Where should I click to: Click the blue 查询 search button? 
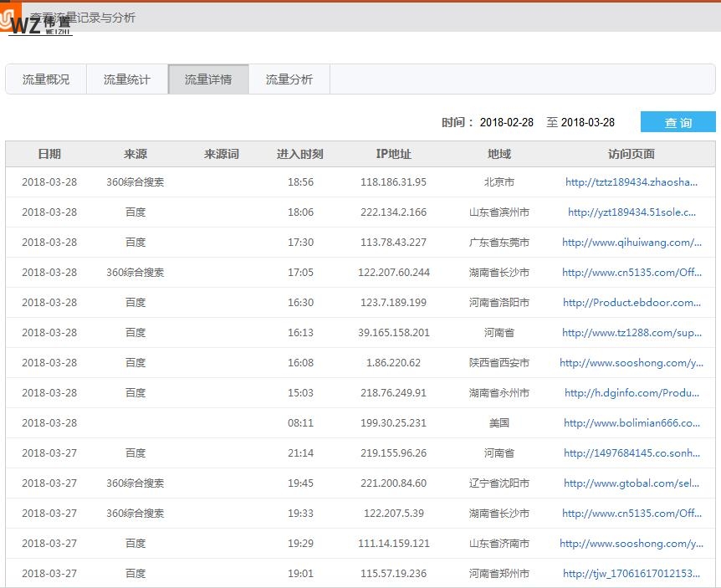coord(678,121)
